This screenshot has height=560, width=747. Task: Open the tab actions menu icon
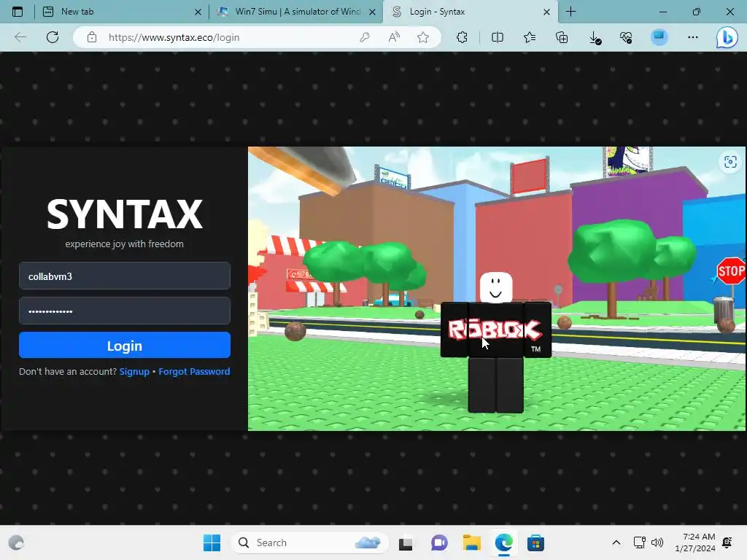click(x=18, y=12)
